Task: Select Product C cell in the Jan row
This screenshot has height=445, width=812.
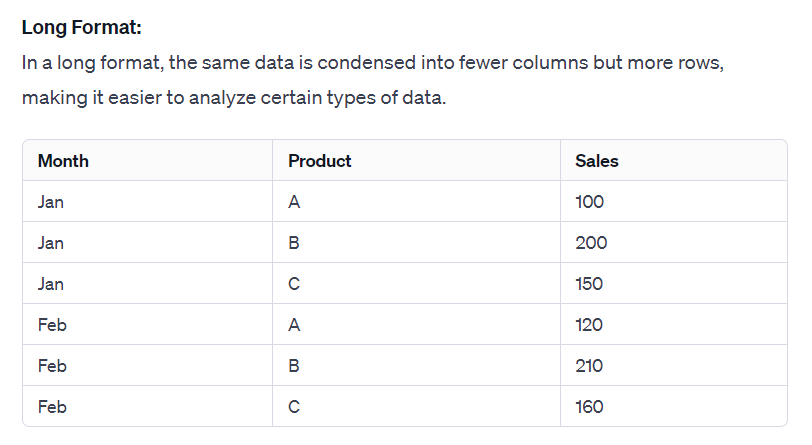Action: point(294,284)
